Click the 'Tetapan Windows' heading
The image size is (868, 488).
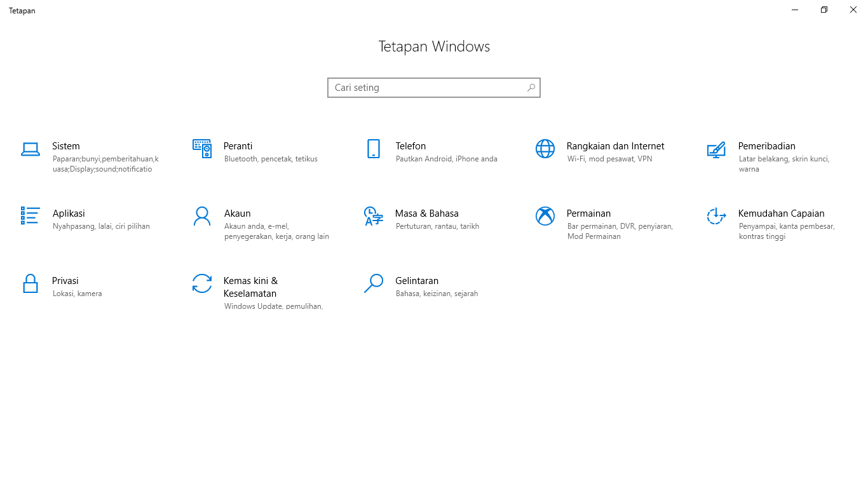coord(434,46)
